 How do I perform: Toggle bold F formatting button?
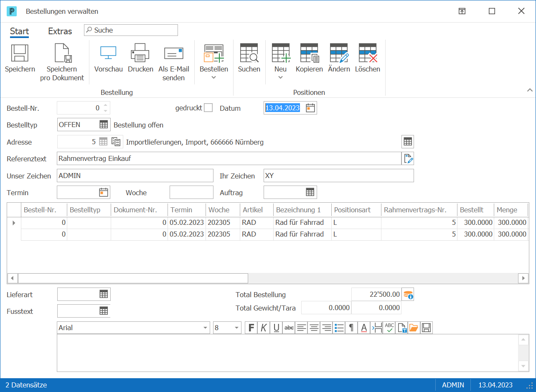tap(251, 328)
